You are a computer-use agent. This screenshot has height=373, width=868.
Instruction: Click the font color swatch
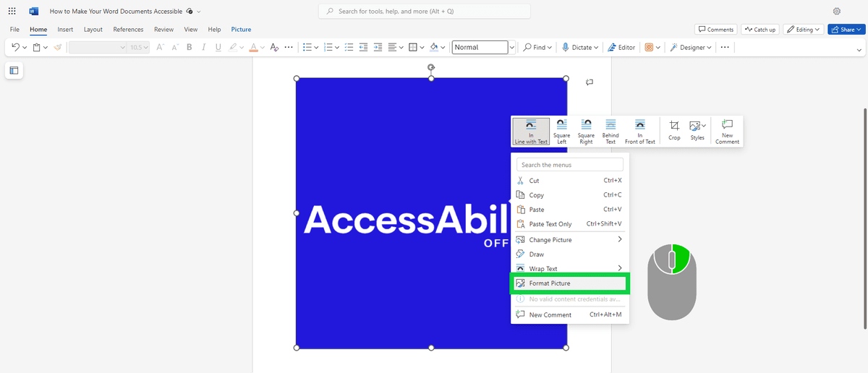[x=253, y=48]
